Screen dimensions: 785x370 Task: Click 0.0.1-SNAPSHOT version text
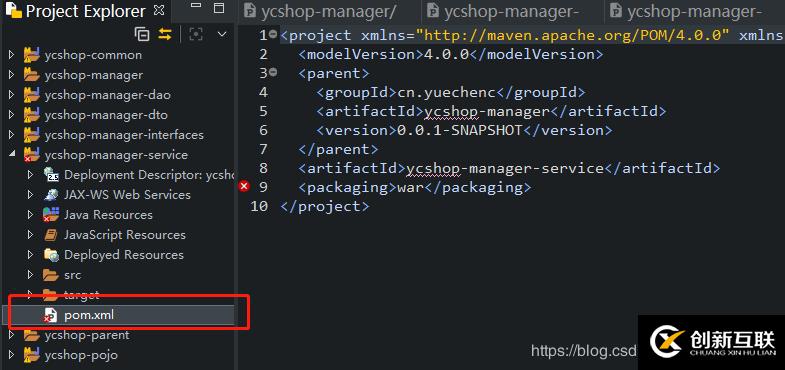click(460, 130)
